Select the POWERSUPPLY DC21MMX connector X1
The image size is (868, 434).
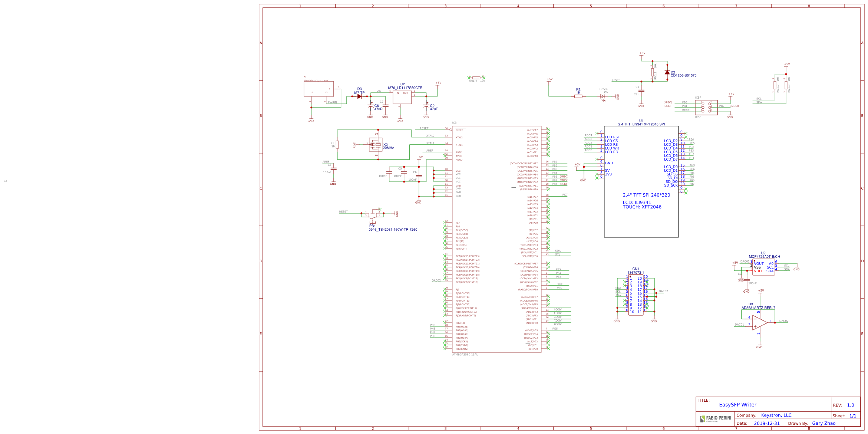[x=319, y=89]
